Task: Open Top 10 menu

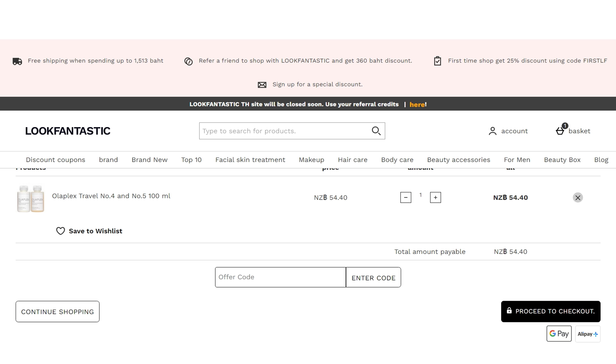Action: click(x=191, y=160)
